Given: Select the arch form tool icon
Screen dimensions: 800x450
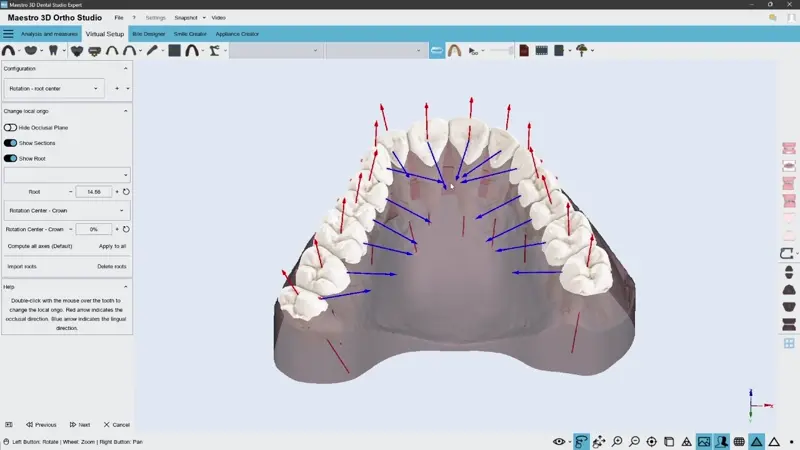Looking at the screenshot, I should [9, 51].
